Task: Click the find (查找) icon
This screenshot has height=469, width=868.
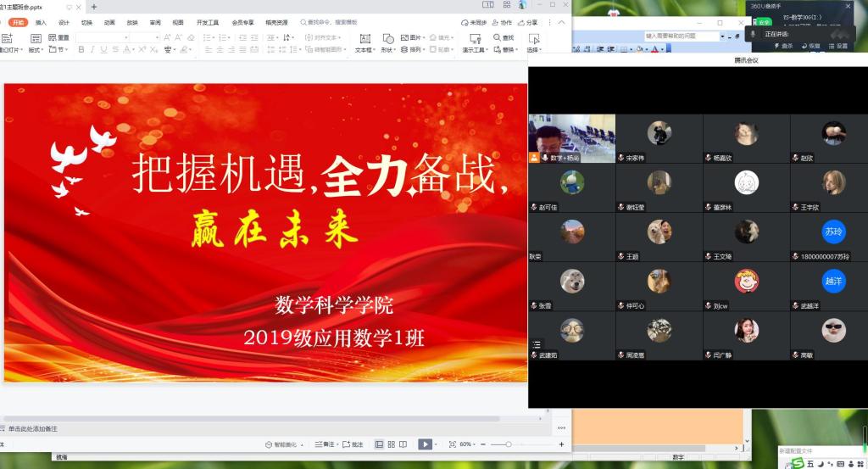Action: pos(496,37)
